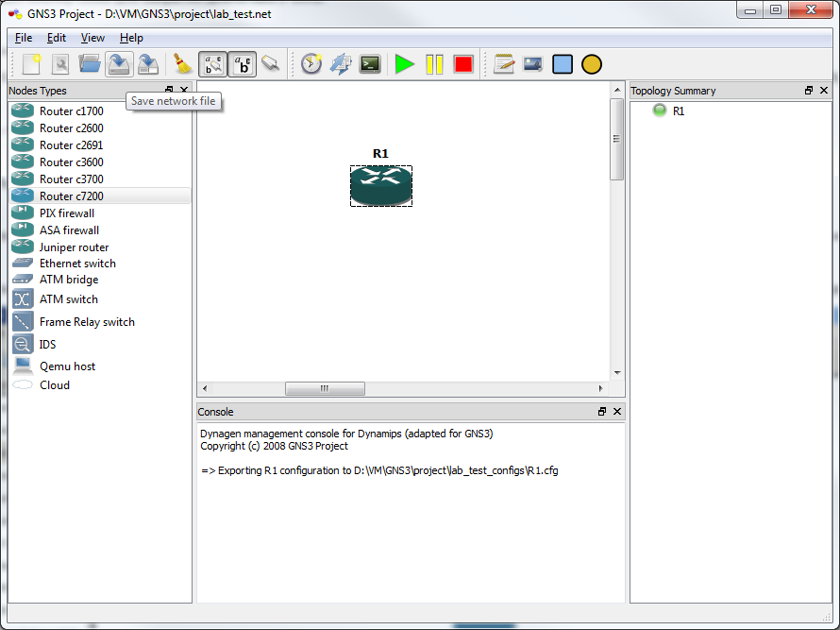
Task: Toggle show interface labels button
Action: pos(212,64)
